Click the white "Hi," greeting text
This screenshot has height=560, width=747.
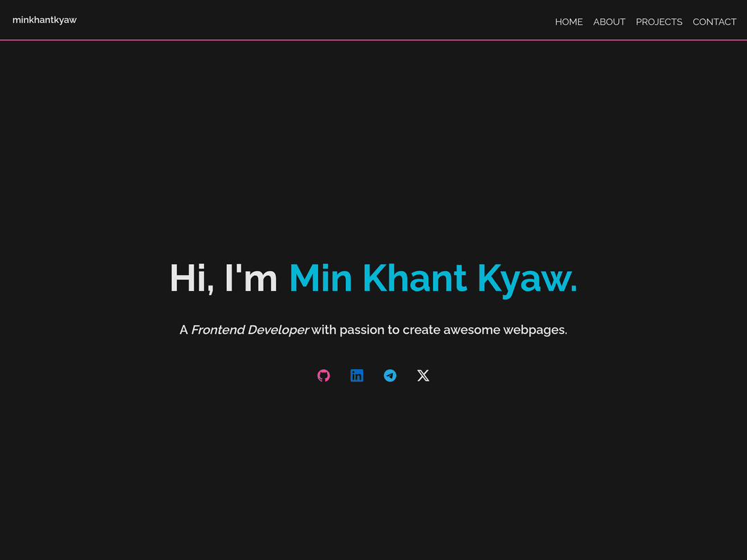point(192,279)
